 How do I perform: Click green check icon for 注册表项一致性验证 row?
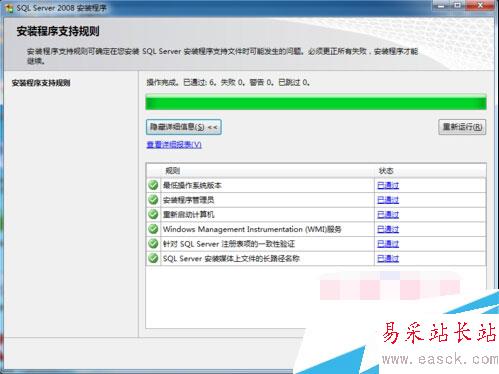[153, 244]
